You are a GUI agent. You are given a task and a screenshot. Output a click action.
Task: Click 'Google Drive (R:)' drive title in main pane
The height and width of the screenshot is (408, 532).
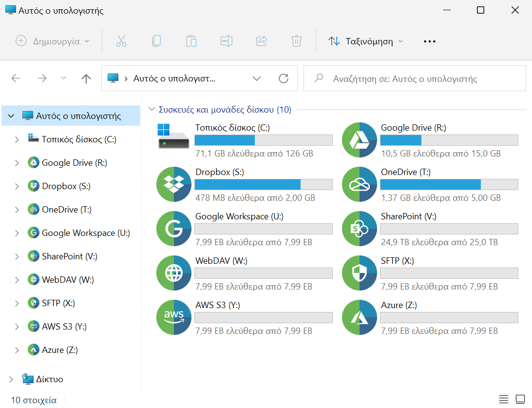(414, 128)
